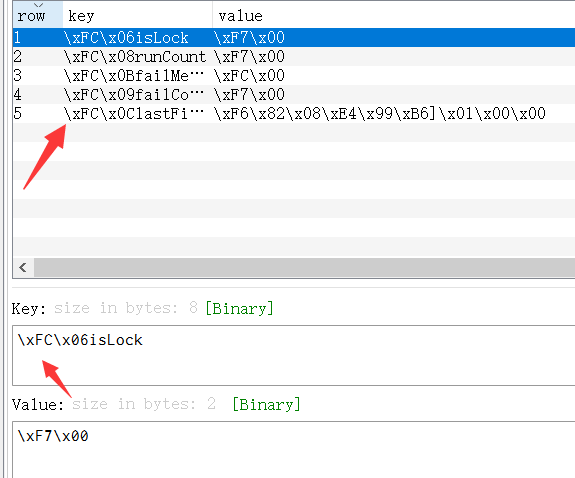Click value \xFC\x00 in row 3
Screen dimensions: 575x478
(249, 76)
